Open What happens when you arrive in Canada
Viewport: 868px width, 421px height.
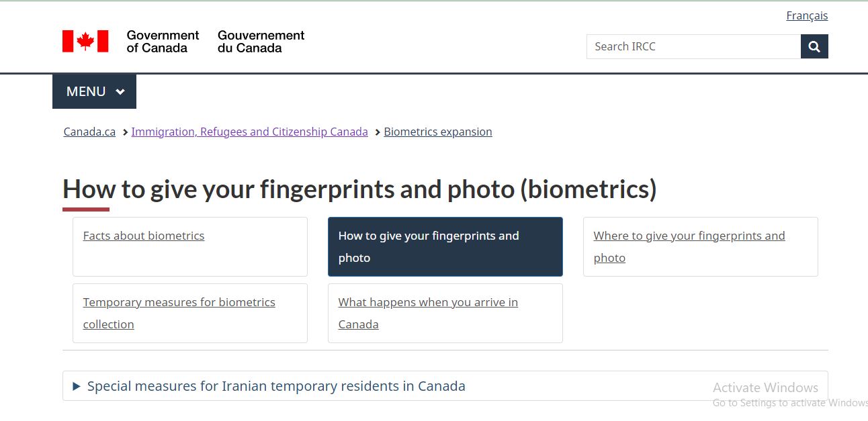pyautogui.click(x=428, y=313)
